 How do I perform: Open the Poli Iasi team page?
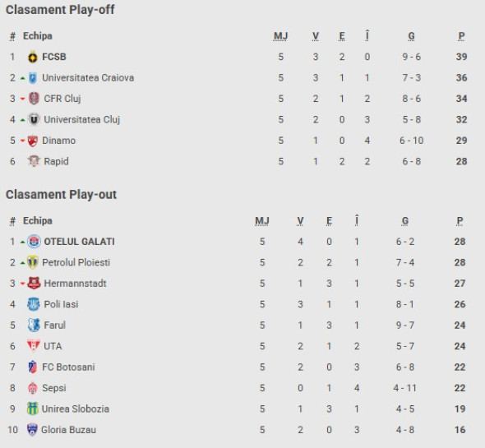coord(61,304)
